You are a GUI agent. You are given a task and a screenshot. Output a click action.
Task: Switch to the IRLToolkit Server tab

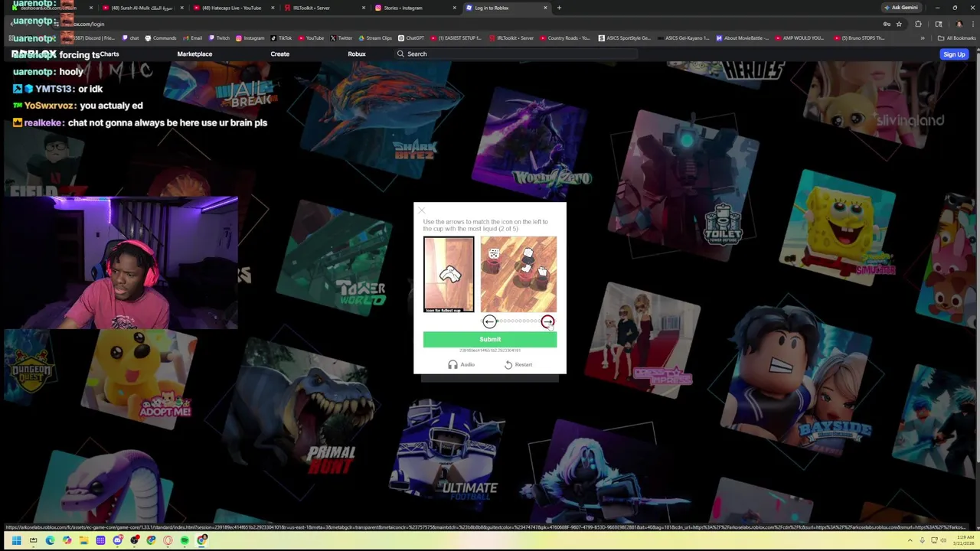coord(325,8)
